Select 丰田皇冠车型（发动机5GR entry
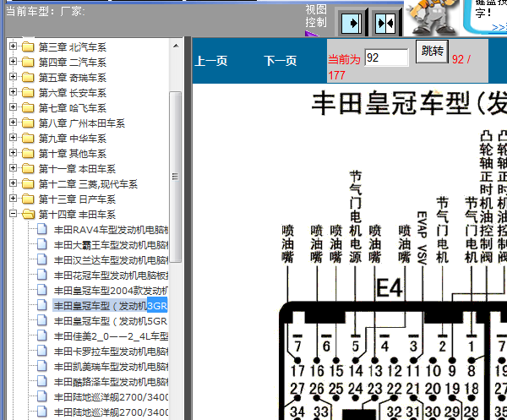The image size is (507, 420). coord(111,321)
